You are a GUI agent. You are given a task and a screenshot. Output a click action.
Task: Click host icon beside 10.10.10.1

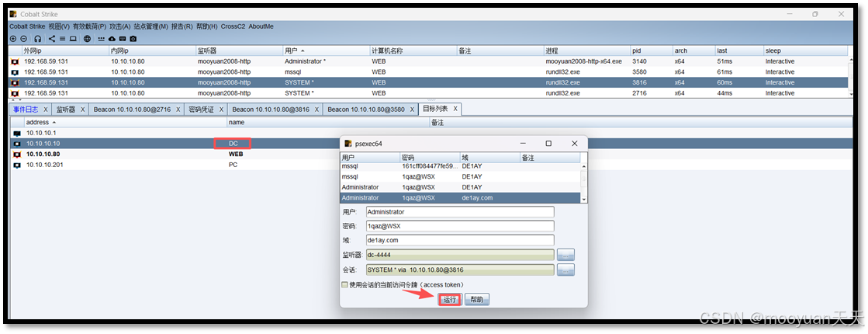(x=17, y=133)
